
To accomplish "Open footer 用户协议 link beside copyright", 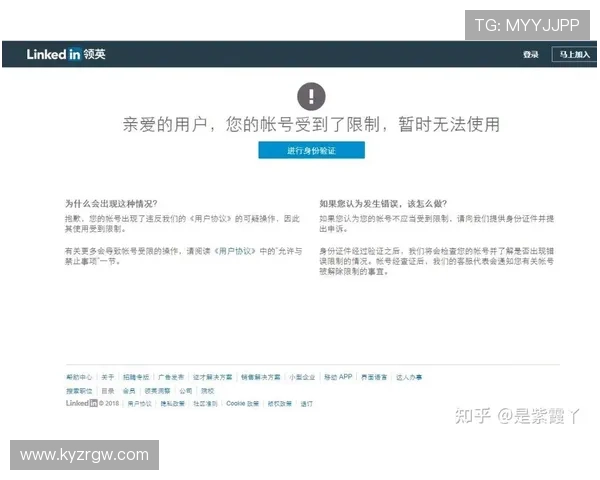I will [140, 404].
